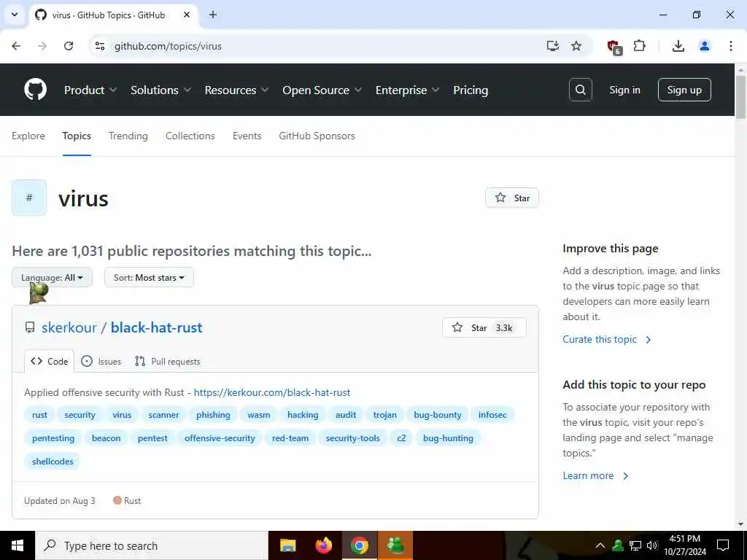
Task: Expand the Open Source menu
Action: click(x=322, y=90)
